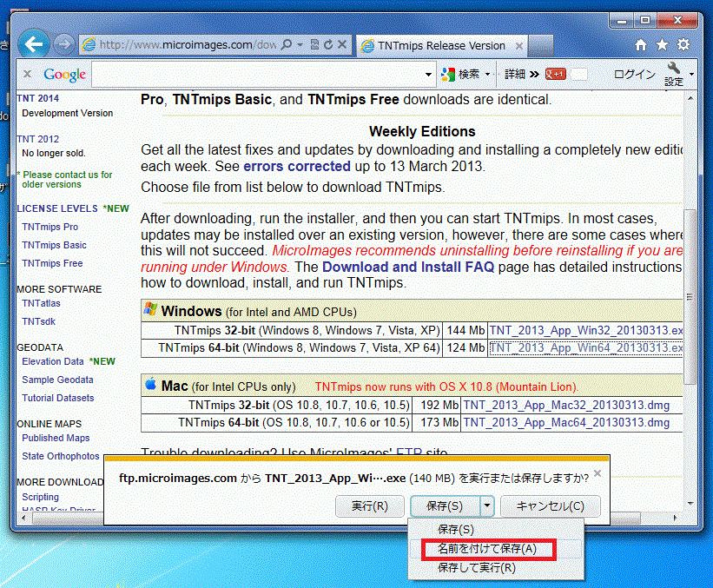Expand the Google search box dropdown arrow
Screen dimensions: 713x588
428,74
